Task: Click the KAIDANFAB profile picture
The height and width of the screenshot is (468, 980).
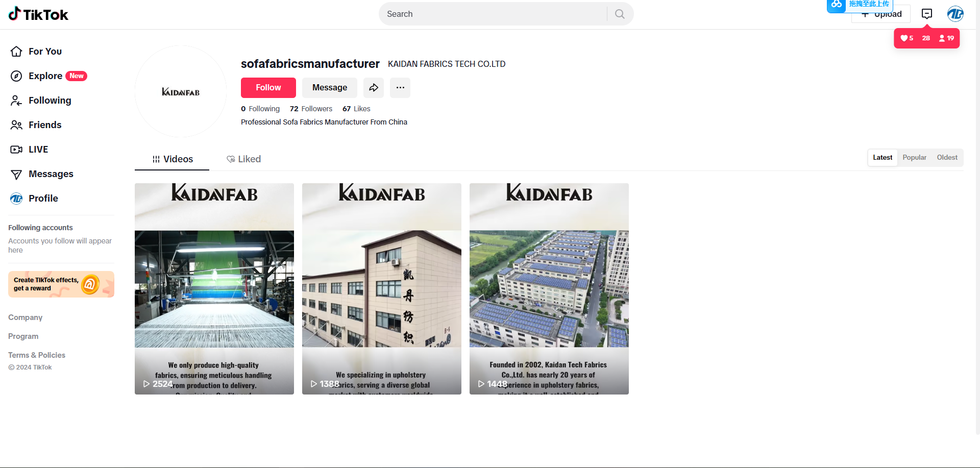Action: click(181, 91)
